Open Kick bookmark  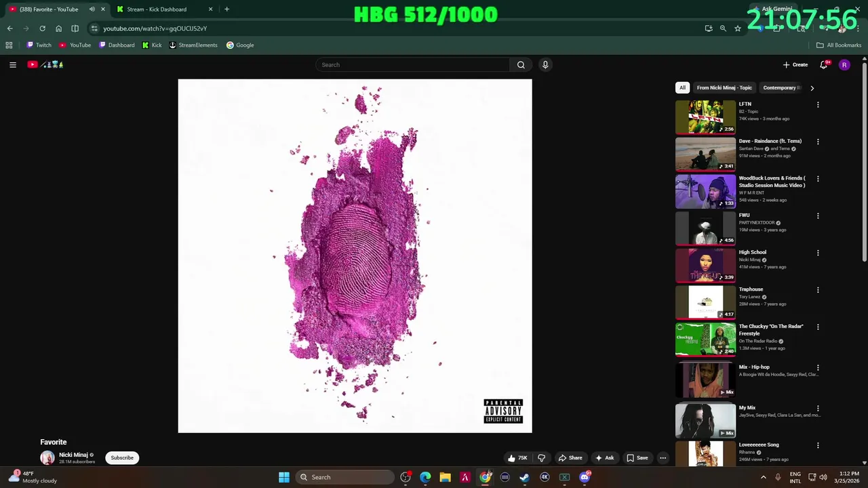click(152, 45)
